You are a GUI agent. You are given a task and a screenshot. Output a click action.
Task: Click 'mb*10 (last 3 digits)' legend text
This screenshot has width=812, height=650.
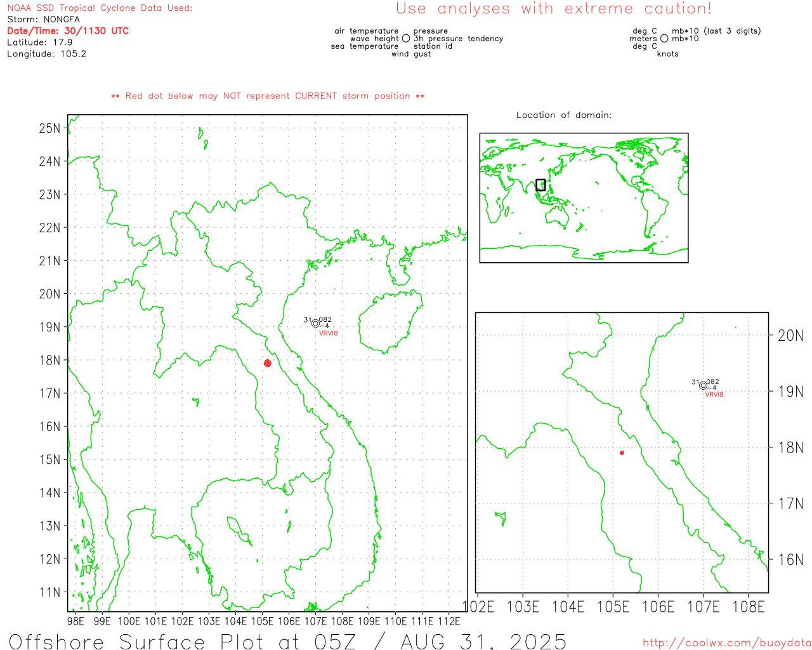pos(716,30)
